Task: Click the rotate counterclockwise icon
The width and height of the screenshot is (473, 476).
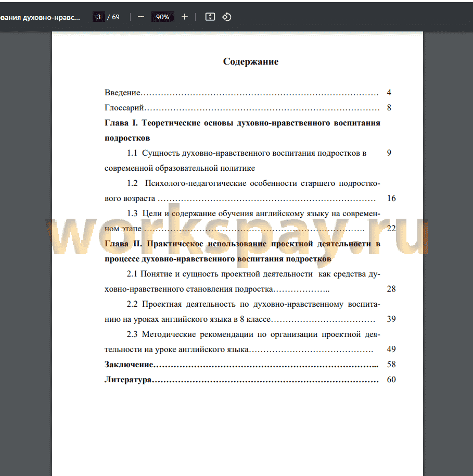Action: pos(227,17)
